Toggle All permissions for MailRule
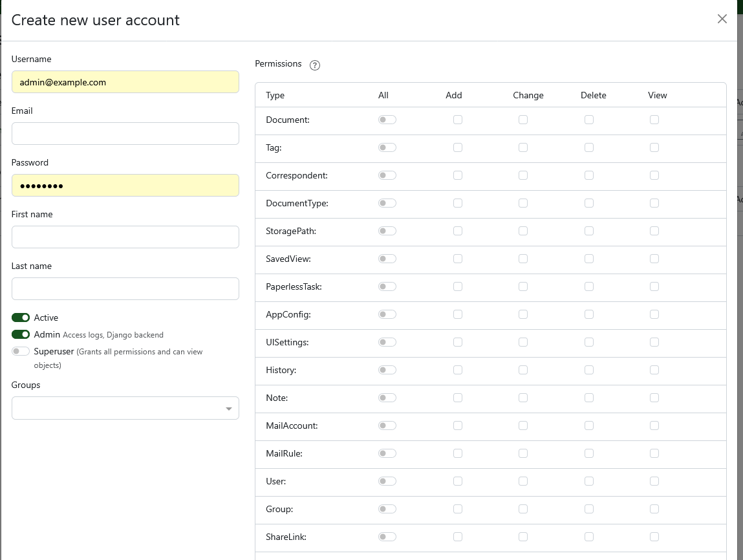 pyautogui.click(x=387, y=453)
